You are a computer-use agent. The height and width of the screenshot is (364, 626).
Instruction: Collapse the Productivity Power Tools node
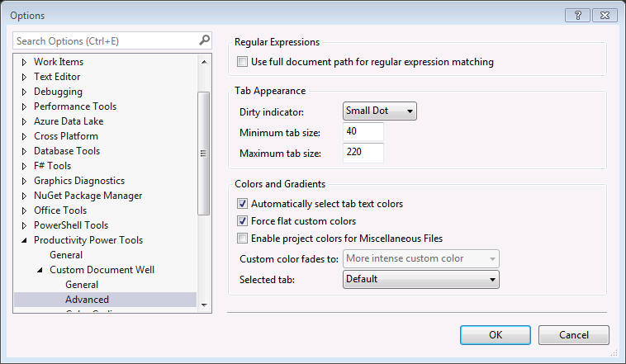coord(24,240)
